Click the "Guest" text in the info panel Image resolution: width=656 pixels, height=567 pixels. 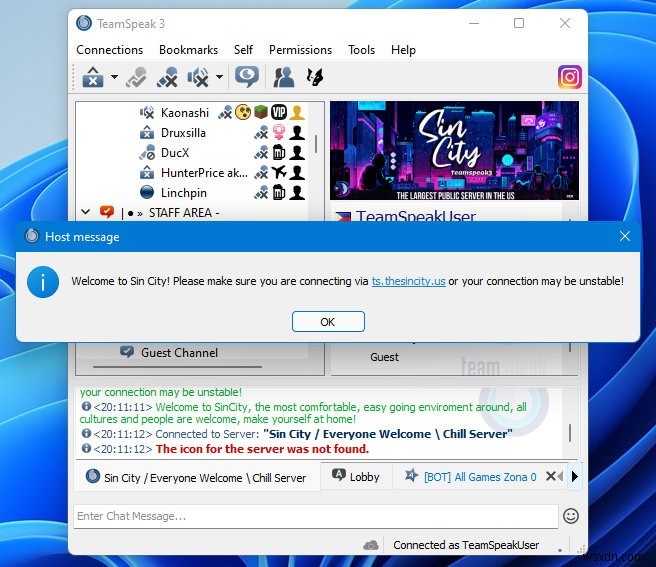384,357
